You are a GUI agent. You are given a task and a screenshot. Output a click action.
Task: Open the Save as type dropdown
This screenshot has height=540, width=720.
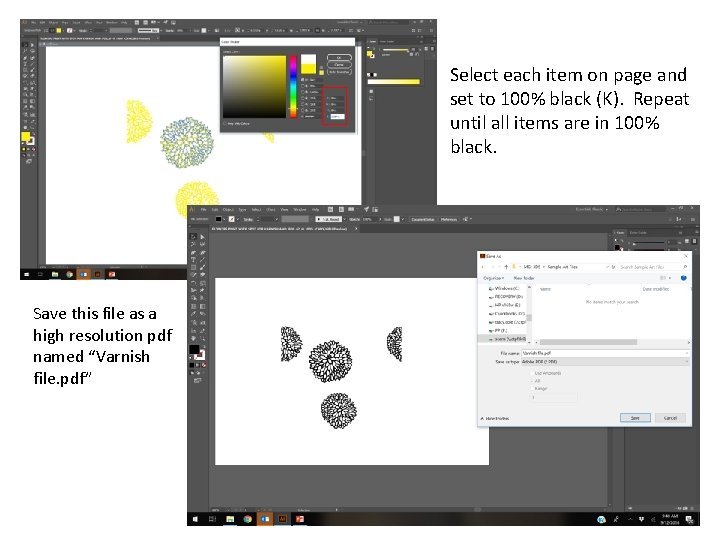[605, 362]
